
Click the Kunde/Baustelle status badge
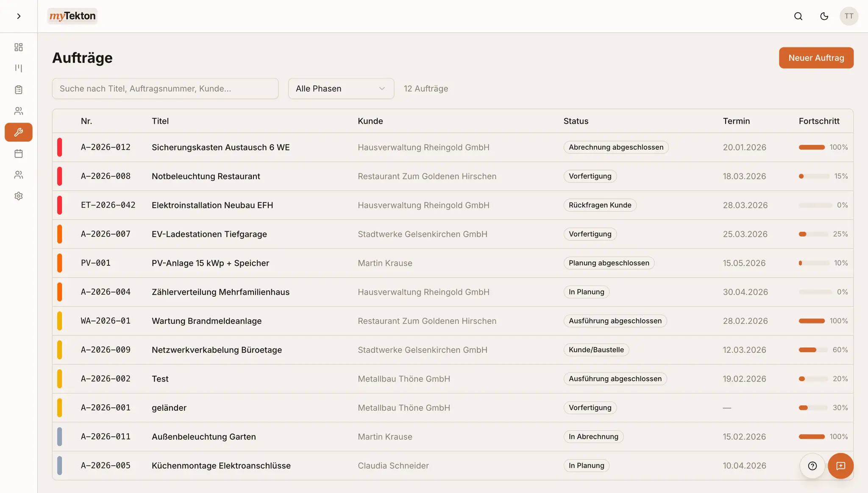(596, 350)
